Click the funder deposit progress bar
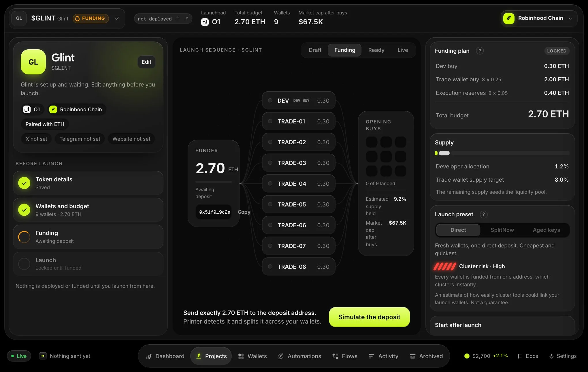 pos(214,182)
